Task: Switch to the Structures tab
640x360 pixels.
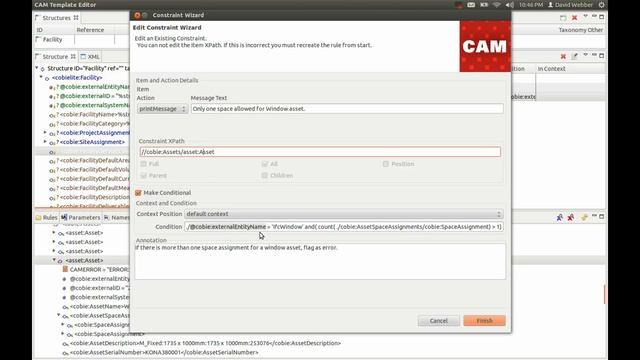Action: [56, 18]
